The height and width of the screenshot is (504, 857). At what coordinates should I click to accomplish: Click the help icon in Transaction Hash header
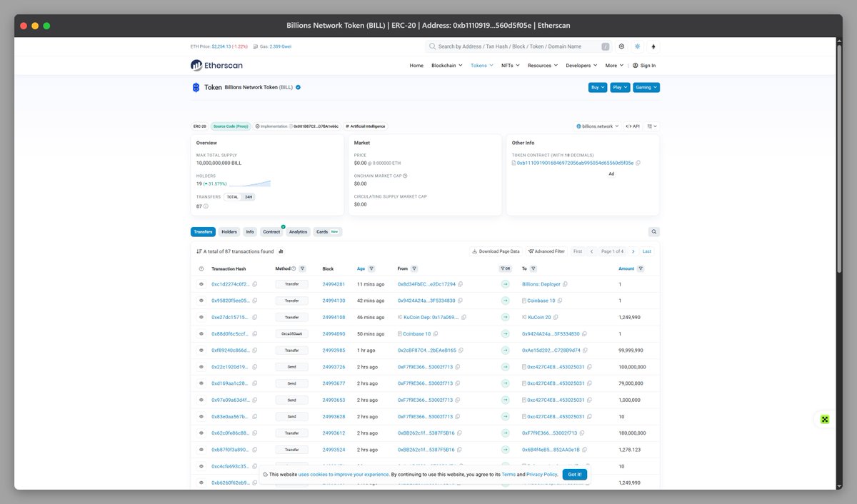pyautogui.click(x=201, y=268)
